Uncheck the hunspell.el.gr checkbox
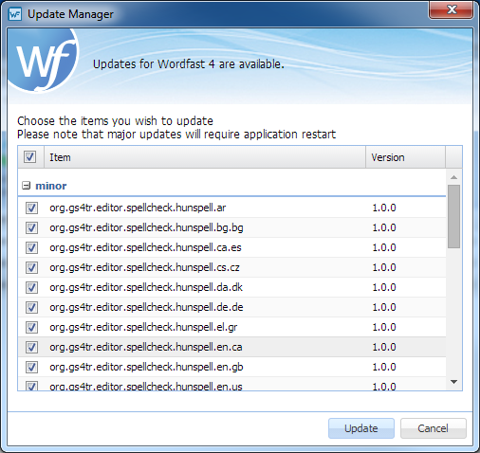 32,327
